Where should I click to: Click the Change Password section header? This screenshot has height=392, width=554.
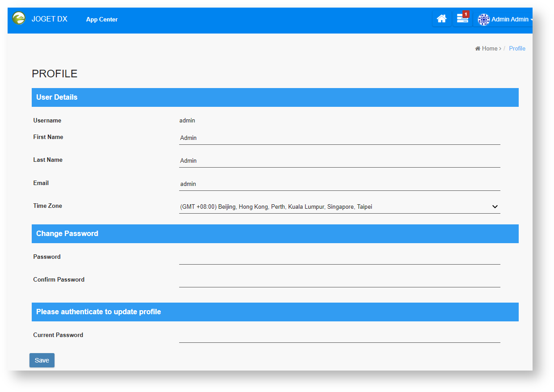click(x=275, y=234)
